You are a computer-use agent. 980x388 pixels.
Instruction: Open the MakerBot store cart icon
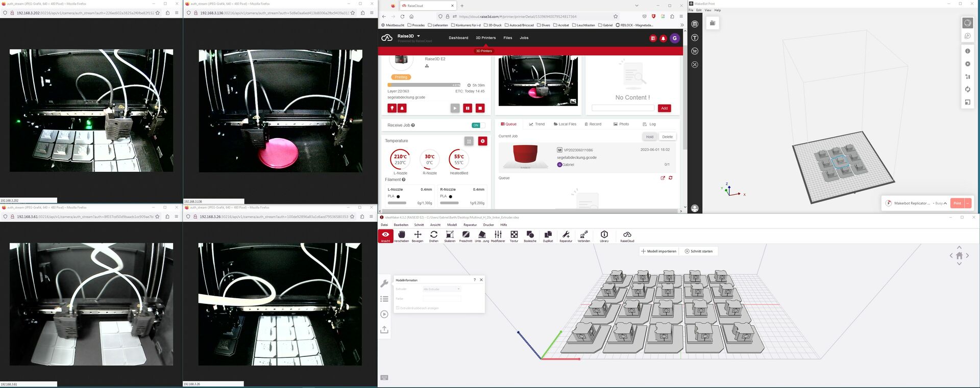coord(695,51)
